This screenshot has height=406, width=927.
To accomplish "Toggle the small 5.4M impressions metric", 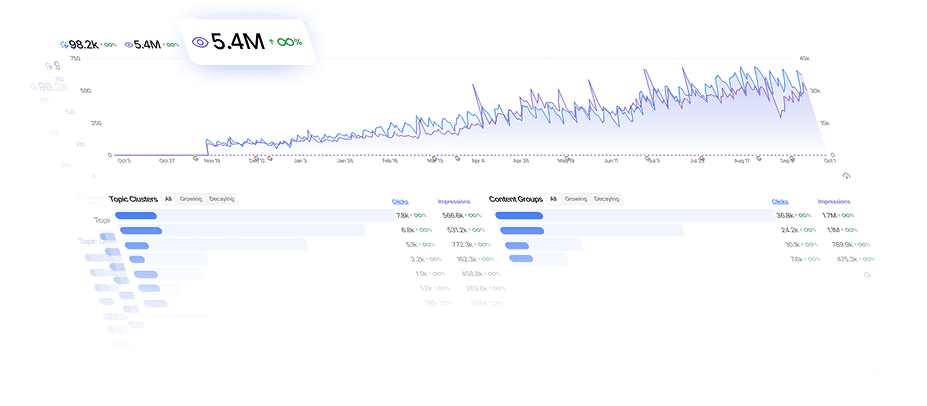I will tap(151, 44).
